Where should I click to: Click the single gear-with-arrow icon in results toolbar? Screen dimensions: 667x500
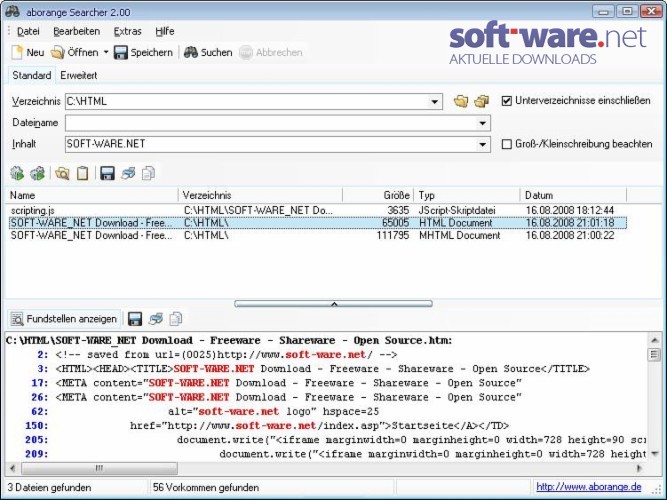click(17, 173)
